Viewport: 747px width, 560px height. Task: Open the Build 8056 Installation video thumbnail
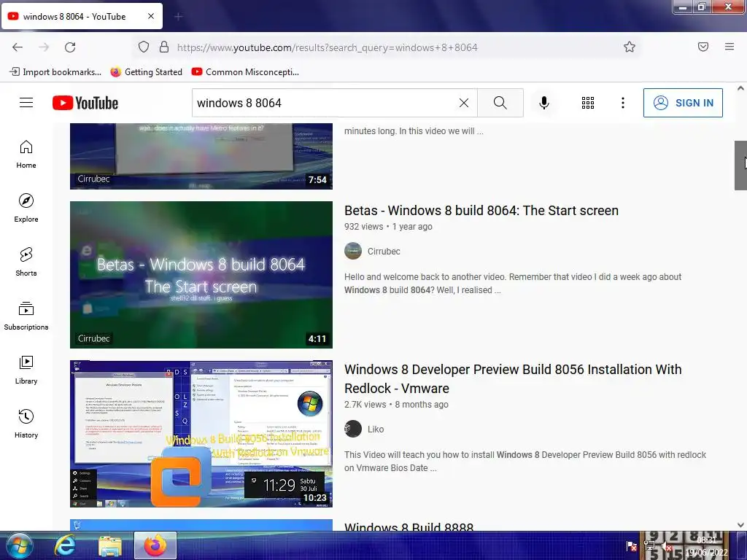201,434
